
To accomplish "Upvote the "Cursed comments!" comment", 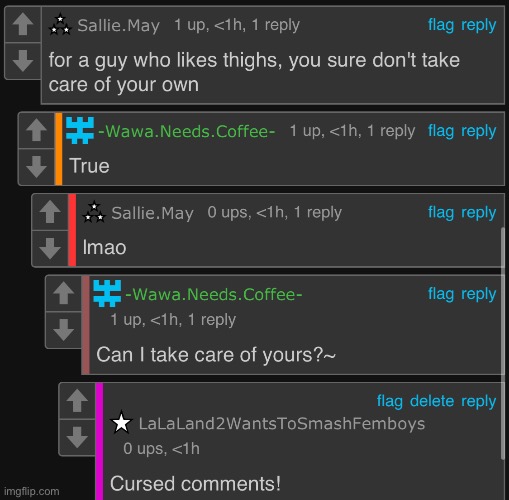I will point(77,401).
